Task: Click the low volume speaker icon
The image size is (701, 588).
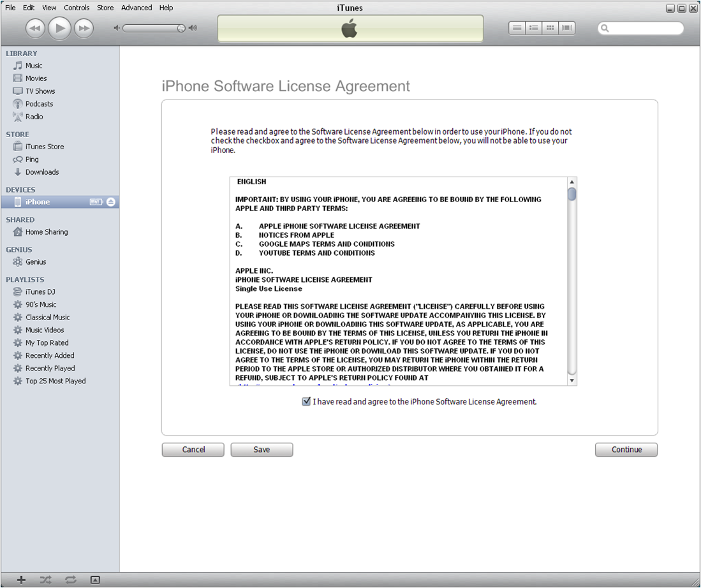Action: (117, 28)
